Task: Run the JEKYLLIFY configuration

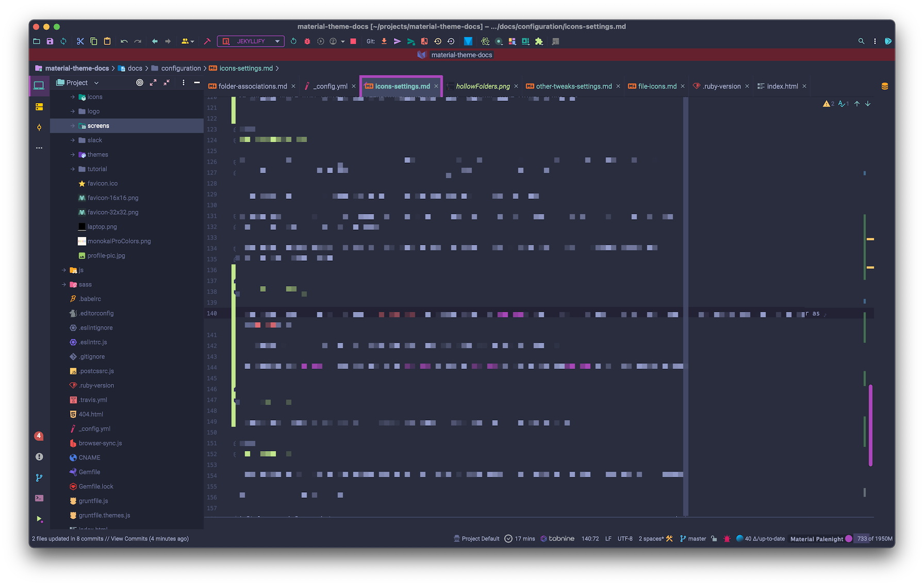Action: [293, 41]
